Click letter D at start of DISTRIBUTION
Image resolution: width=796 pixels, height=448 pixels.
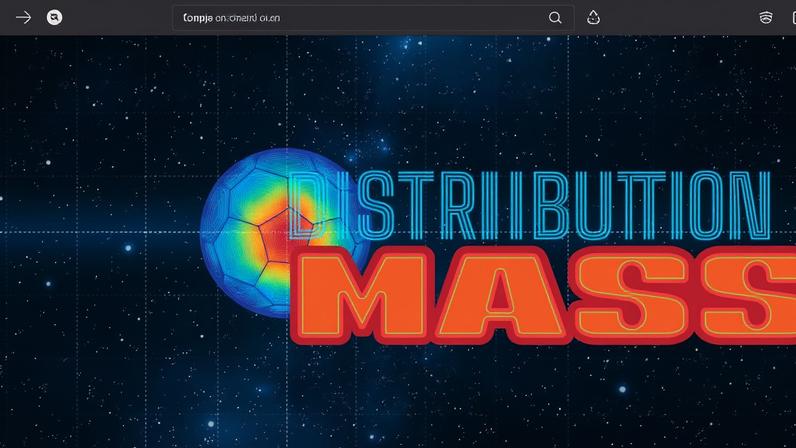point(308,205)
